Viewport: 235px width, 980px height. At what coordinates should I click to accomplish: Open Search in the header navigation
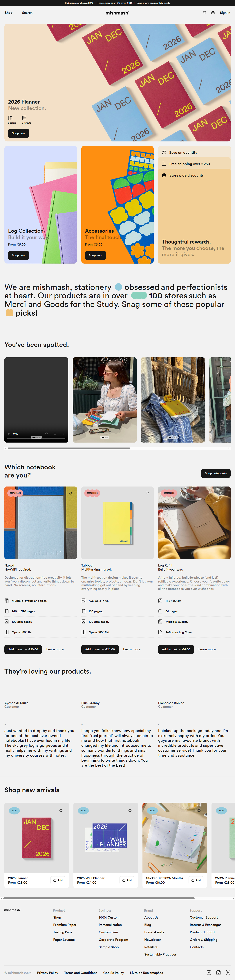27,13
